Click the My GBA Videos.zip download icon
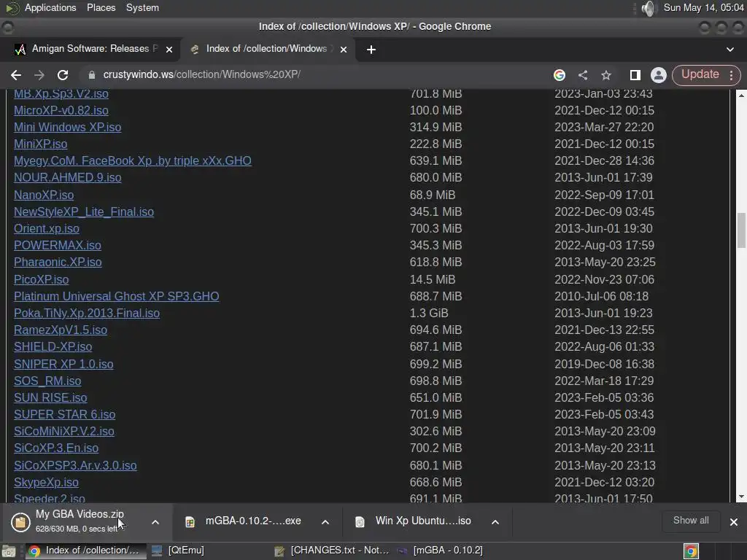Viewport: 747px width, 560px height. point(20,522)
